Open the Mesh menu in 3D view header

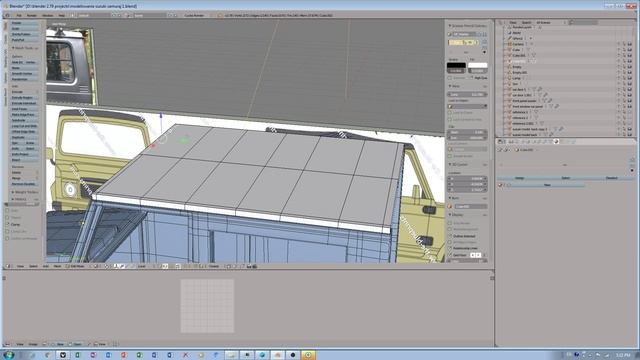[x=57, y=266]
